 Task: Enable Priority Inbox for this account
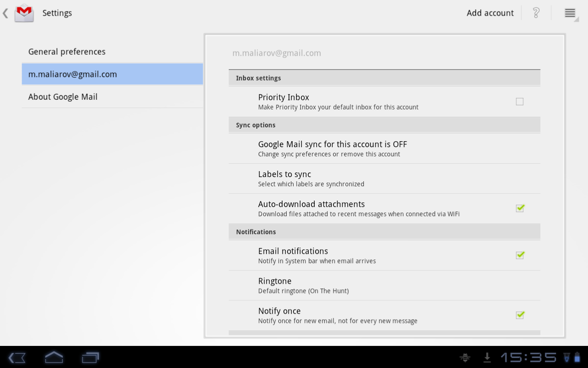click(x=520, y=101)
